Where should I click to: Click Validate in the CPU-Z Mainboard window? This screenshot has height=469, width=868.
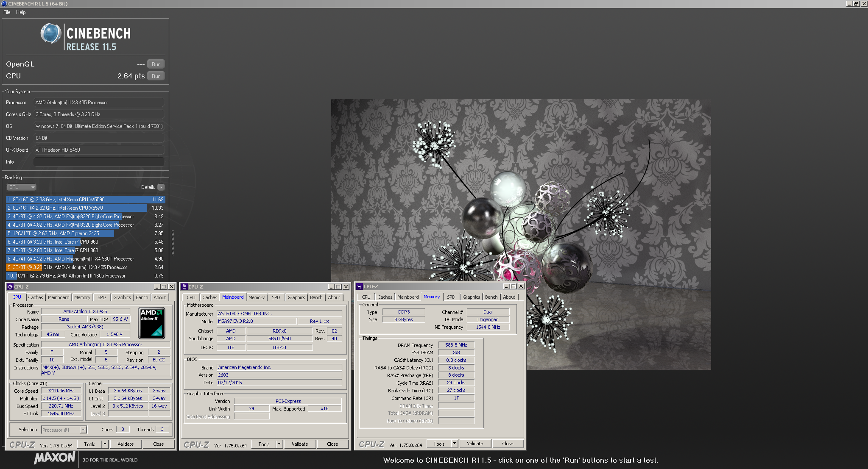click(300, 444)
